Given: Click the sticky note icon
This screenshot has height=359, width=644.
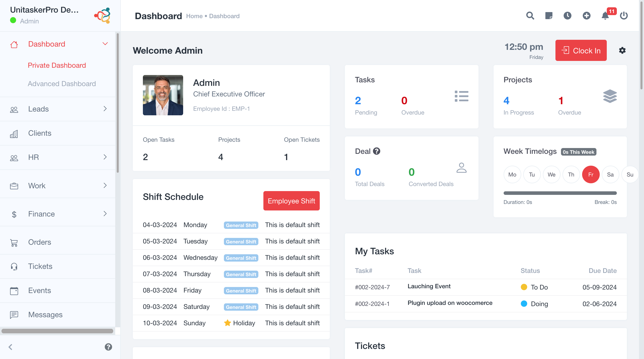Looking at the screenshot, I should [x=549, y=16].
